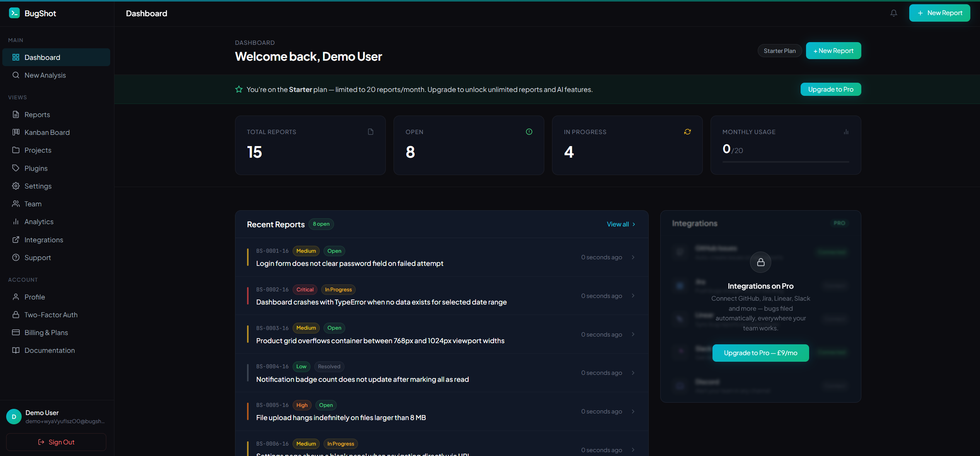Click the Kanban Board sidebar icon
This screenshot has width=980, height=456.
click(16, 132)
